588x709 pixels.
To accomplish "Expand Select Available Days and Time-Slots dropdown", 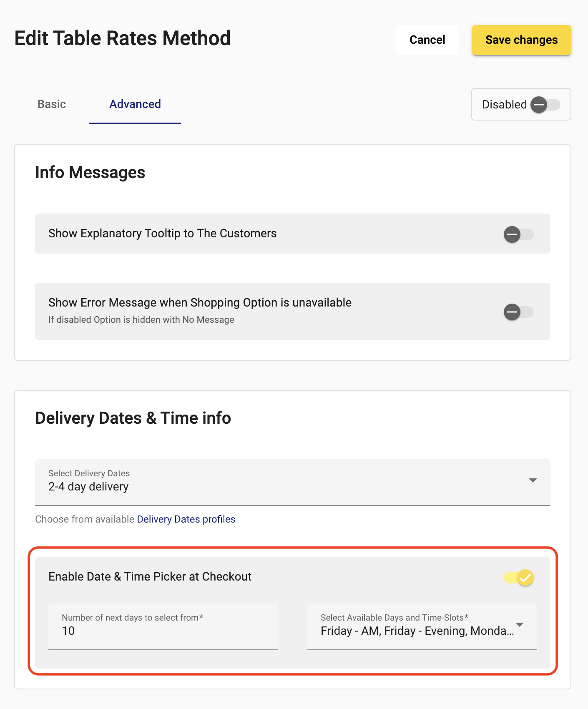I will tap(520, 625).
